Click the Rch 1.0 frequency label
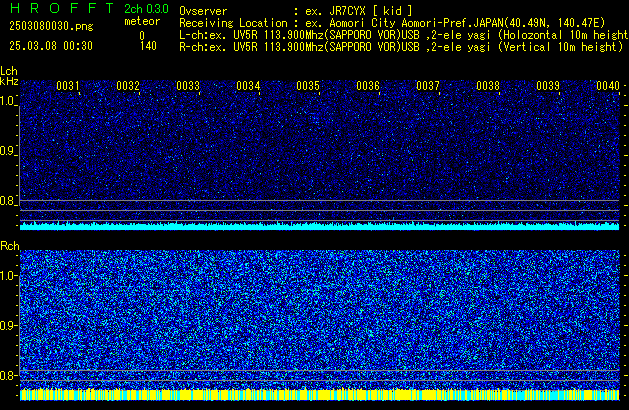This screenshot has width=629, height=410. point(8,276)
